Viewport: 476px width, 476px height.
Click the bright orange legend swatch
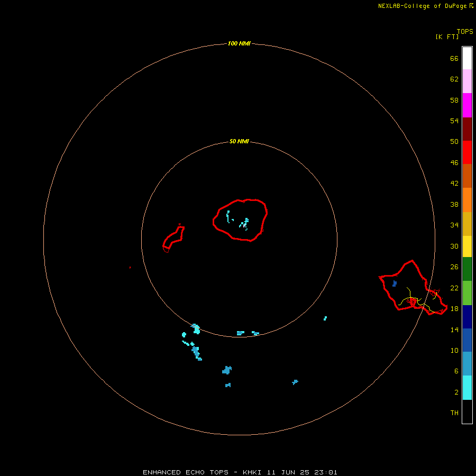click(x=467, y=200)
